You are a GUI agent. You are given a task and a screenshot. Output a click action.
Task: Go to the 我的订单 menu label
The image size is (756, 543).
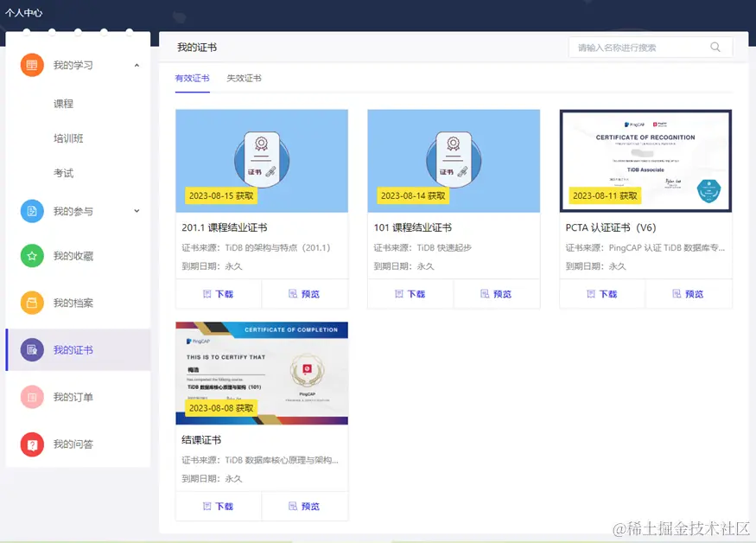tap(73, 397)
